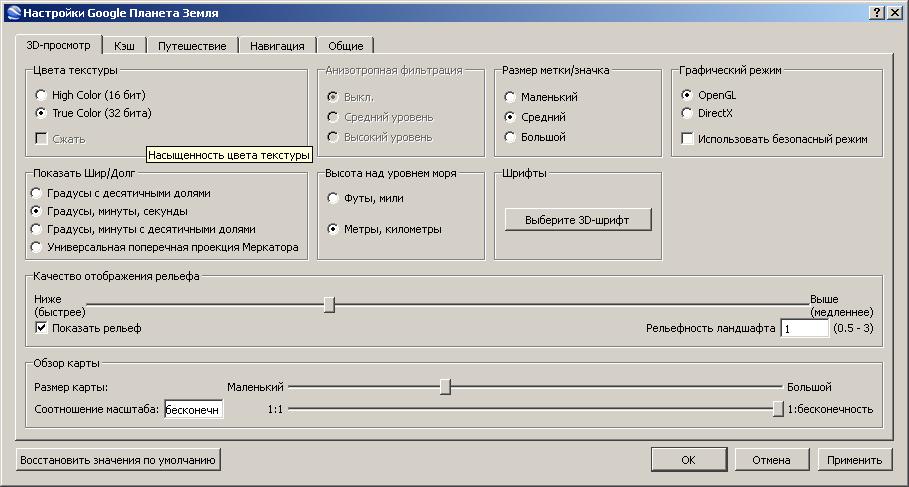Select Градусы с десятичными долями
This screenshot has height=487, width=909.
coord(38,193)
